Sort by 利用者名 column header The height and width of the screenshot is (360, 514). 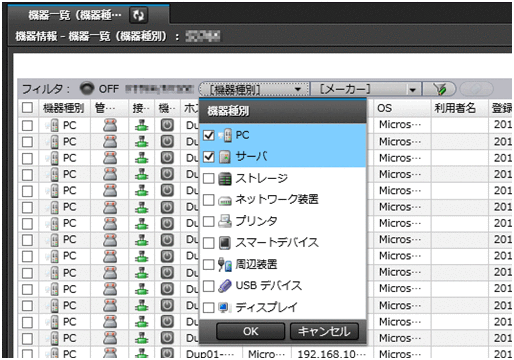tap(459, 108)
